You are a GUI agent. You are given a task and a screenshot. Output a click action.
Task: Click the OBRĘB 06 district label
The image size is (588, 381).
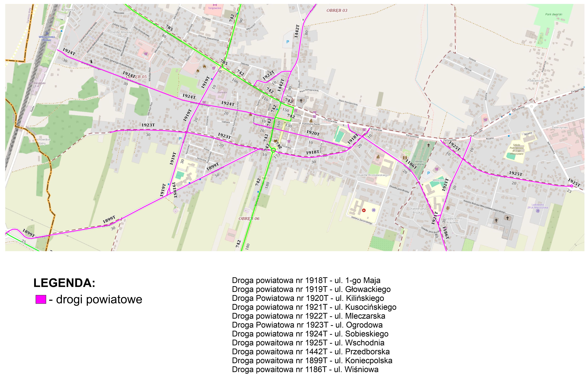click(249, 219)
